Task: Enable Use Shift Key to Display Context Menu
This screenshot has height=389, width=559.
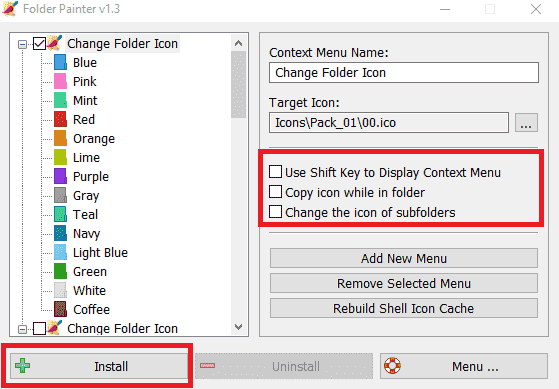Action: point(275,172)
